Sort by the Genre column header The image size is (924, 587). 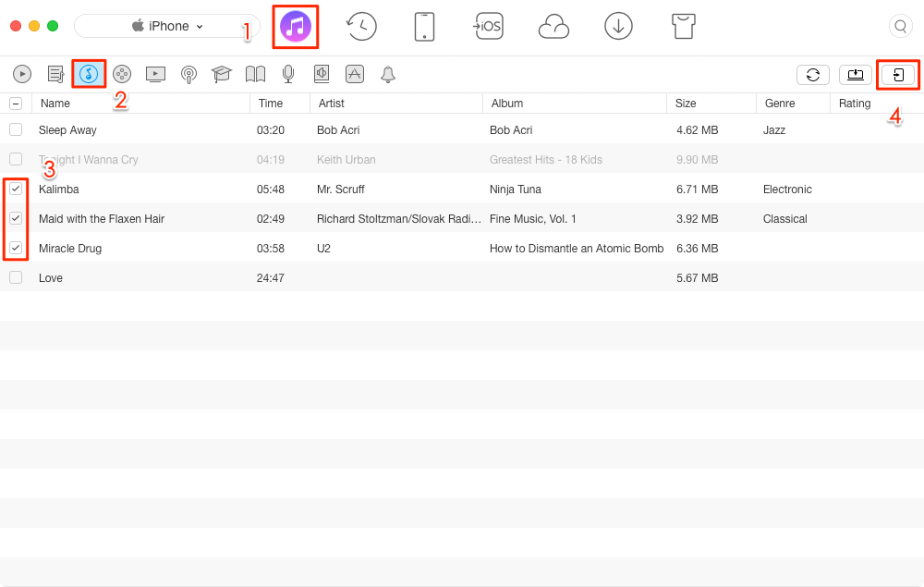pos(793,104)
